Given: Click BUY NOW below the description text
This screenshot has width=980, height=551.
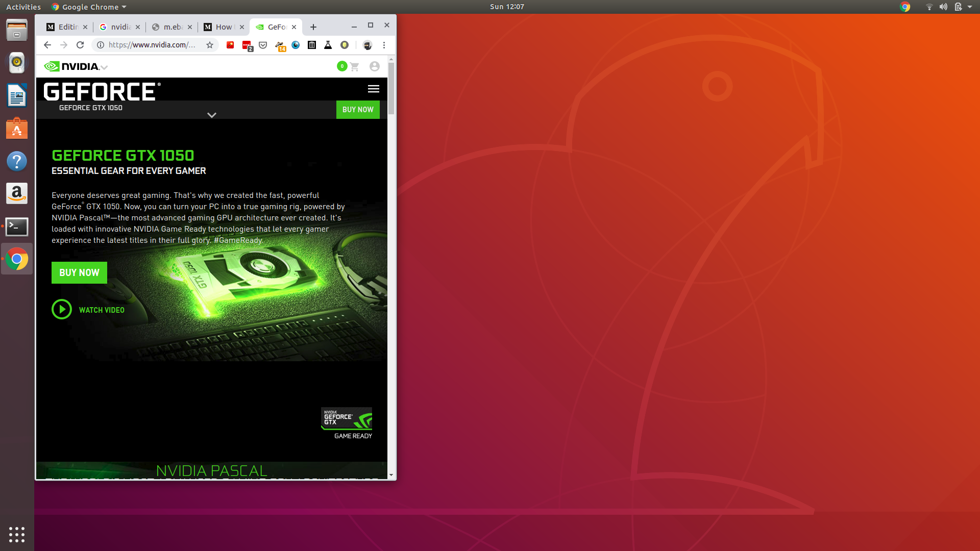Looking at the screenshot, I should pos(79,272).
